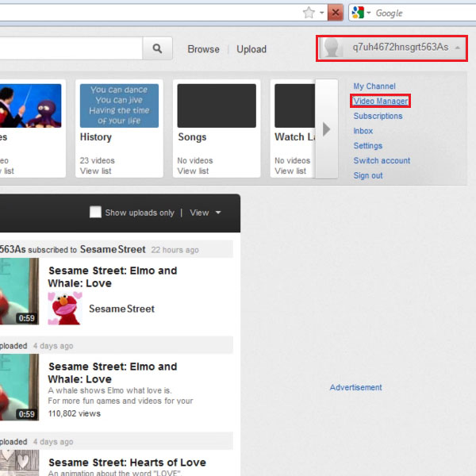Screen dimensions: 476x476
Task: Open Subscriptions link
Action: (378, 116)
